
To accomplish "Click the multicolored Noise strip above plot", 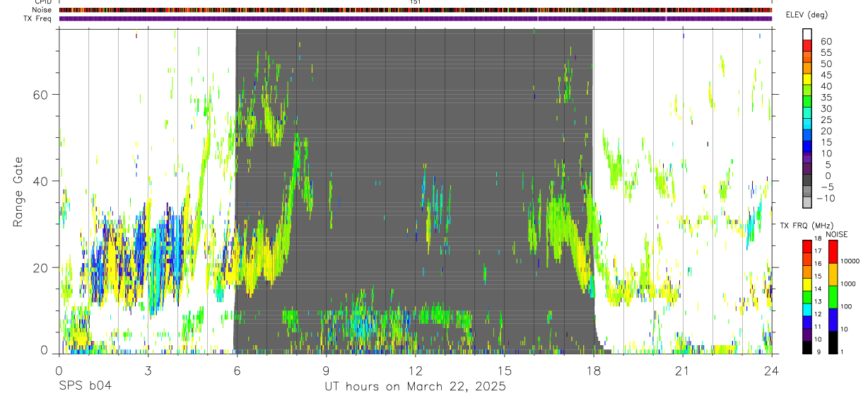I will 415,10.
